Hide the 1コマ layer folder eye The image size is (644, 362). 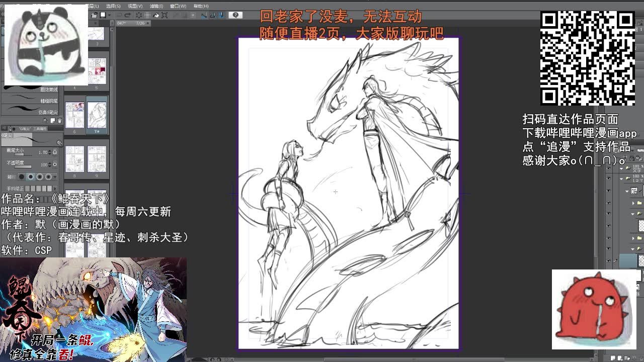click(x=609, y=178)
